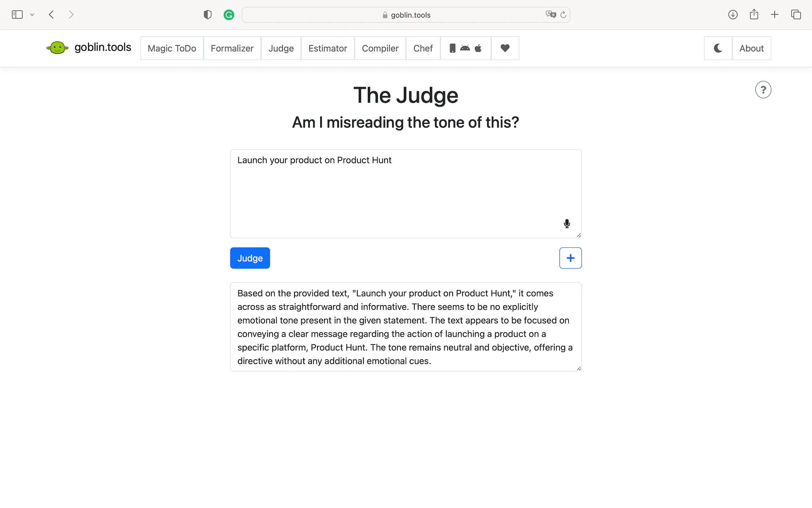Click the Safari share icon

pos(754,14)
